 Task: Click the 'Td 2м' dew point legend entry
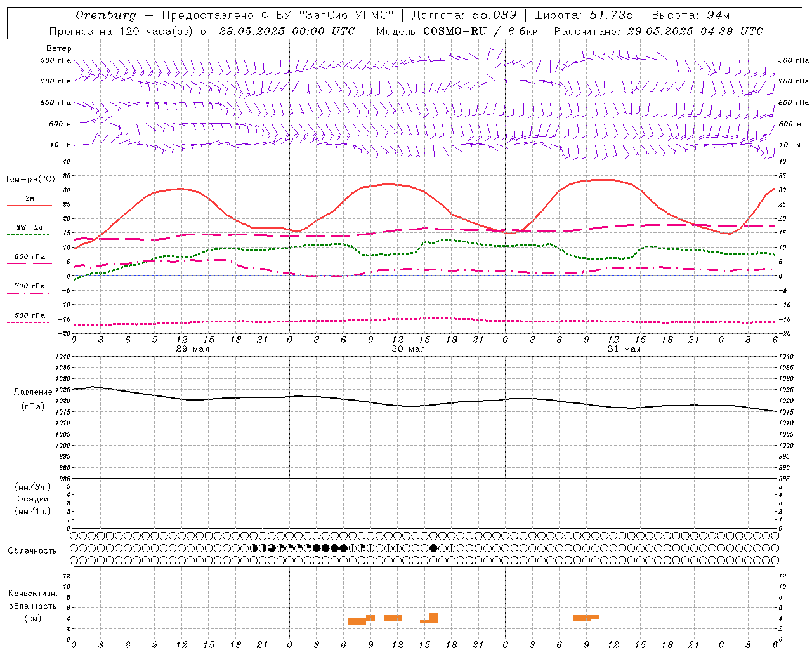30,227
